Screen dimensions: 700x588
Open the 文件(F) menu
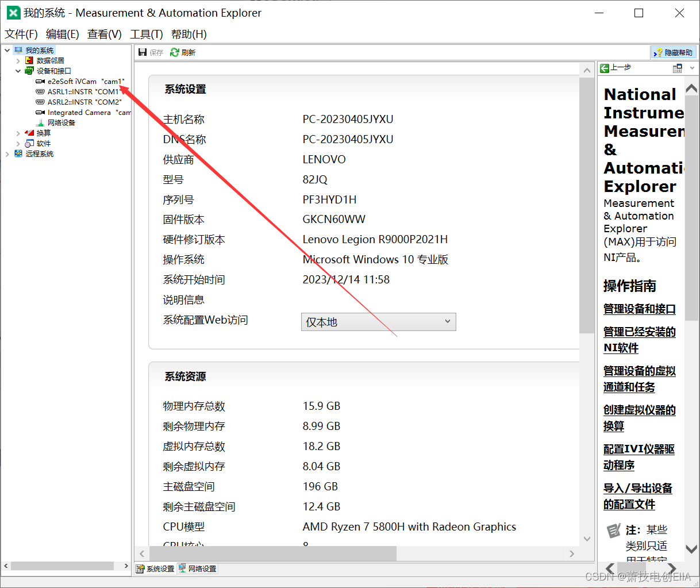coord(21,34)
